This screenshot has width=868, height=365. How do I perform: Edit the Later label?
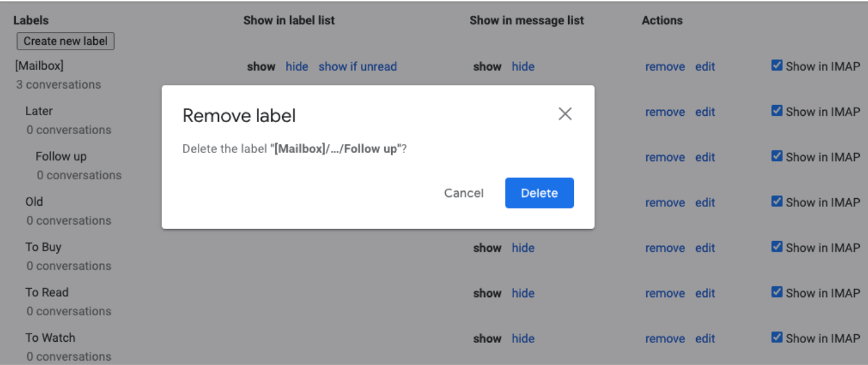coord(705,112)
